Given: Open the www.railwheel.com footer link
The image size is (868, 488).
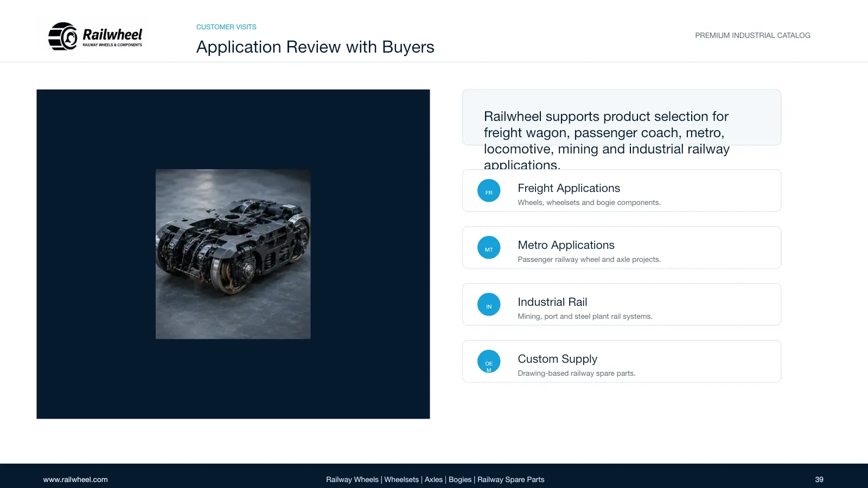Looking at the screenshot, I should point(75,479).
